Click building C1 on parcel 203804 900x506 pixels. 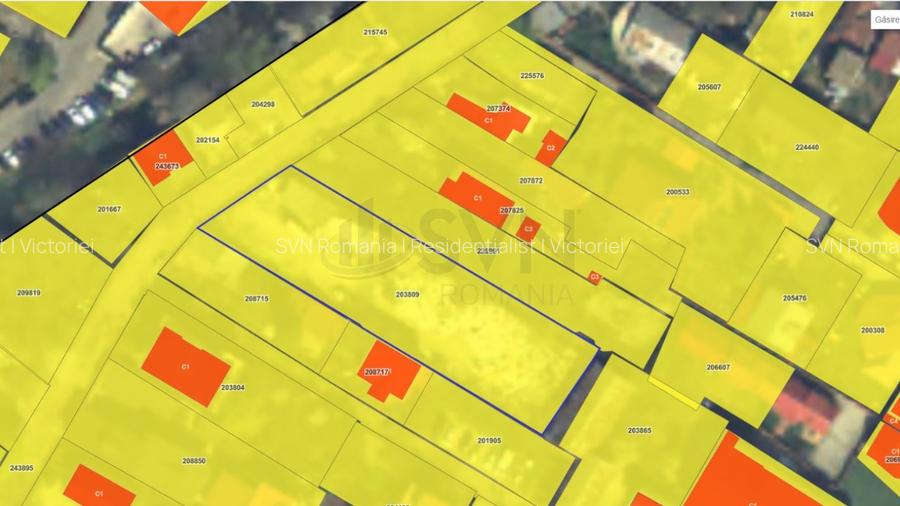[x=185, y=367]
